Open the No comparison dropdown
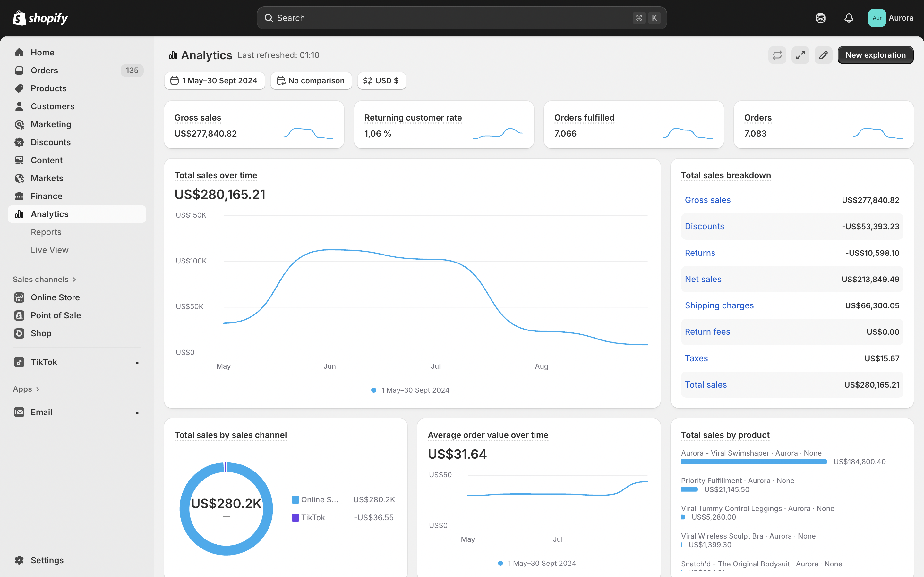 (311, 81)
